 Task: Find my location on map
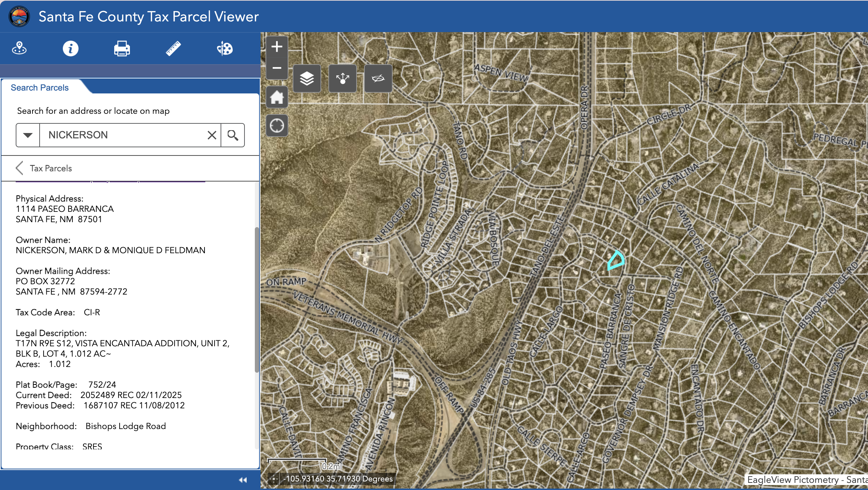[277, 126]
